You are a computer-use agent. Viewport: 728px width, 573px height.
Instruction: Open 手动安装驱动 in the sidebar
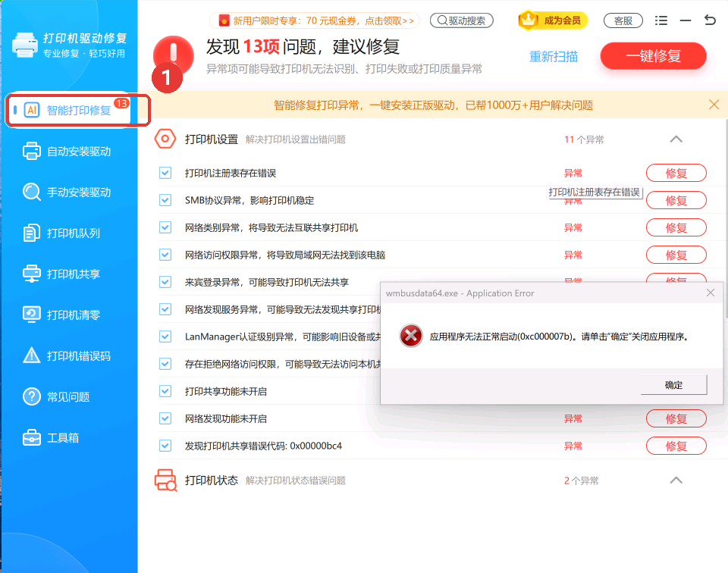[x=67, y=192]
